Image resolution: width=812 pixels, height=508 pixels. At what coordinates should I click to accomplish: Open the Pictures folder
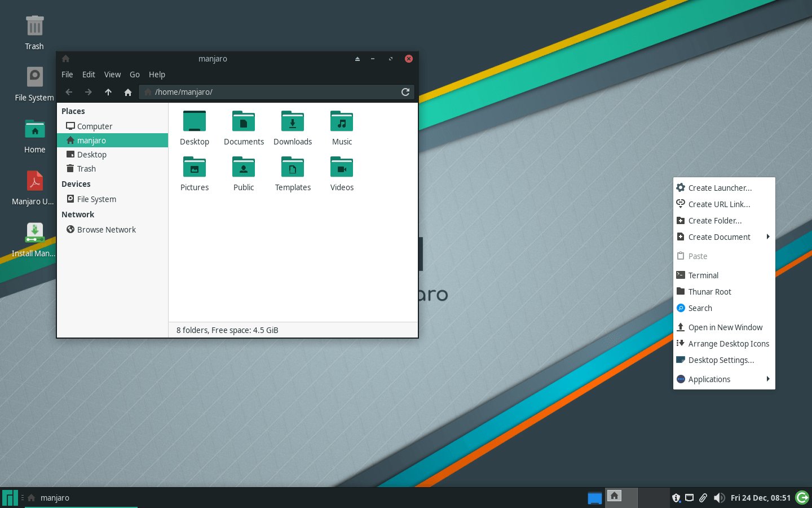coord(195,174)
